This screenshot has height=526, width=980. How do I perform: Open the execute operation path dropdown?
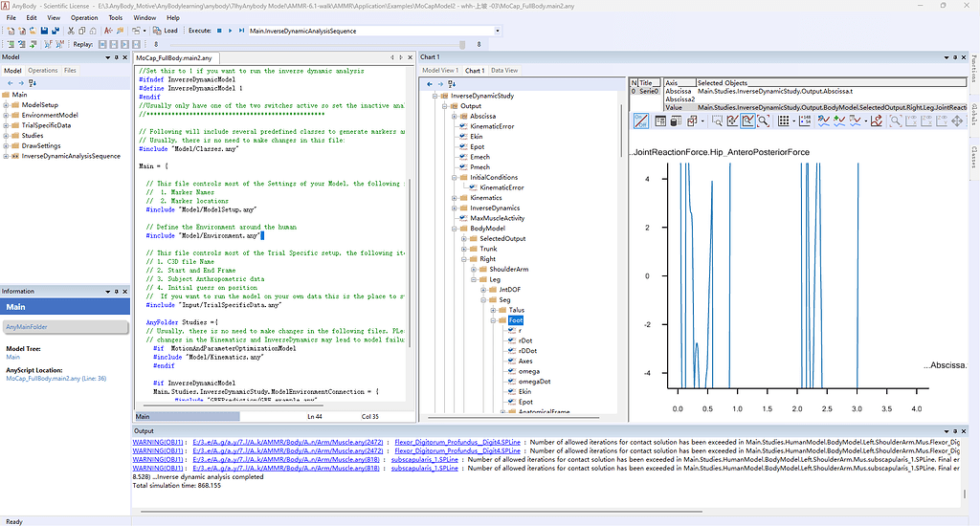498,31
